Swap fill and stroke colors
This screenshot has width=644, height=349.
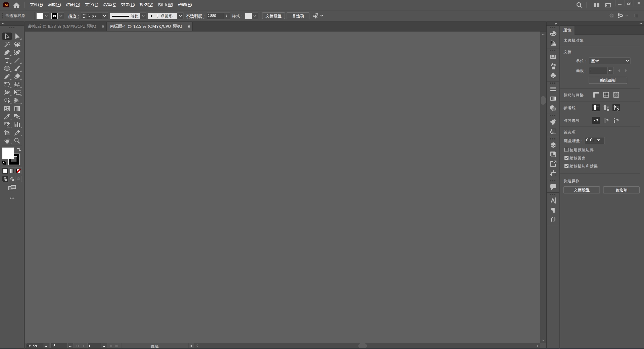click(19, 150)
